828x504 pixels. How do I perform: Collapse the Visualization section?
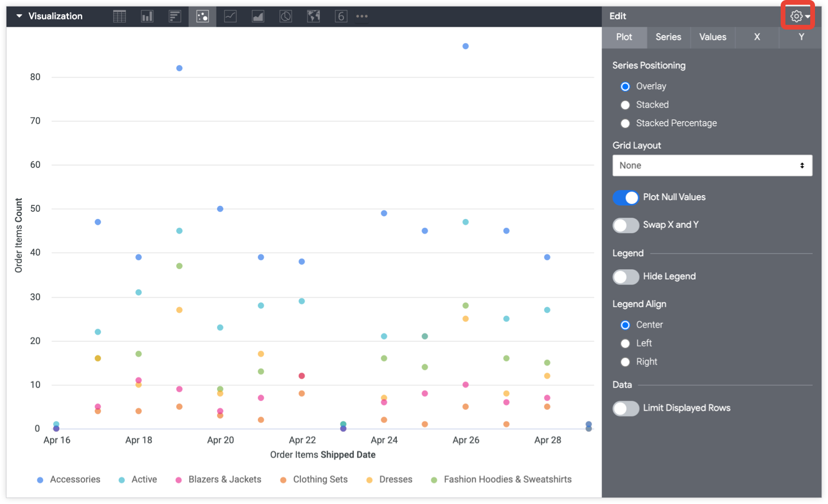[x=19, y=17]
